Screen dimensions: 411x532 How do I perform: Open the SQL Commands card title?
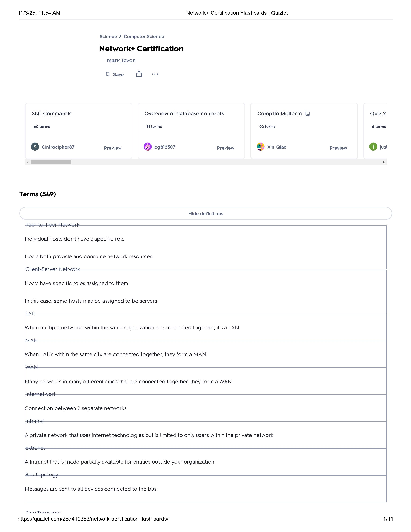pyautogui.click(x=51, y=114)
